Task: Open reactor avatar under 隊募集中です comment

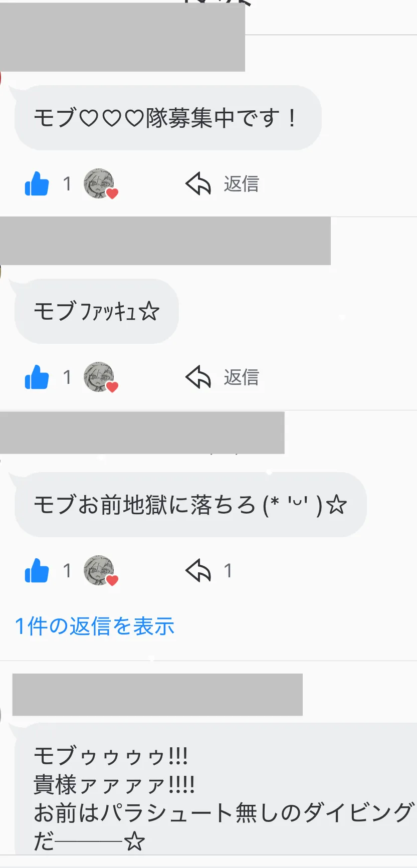Action: click(100, 184)
